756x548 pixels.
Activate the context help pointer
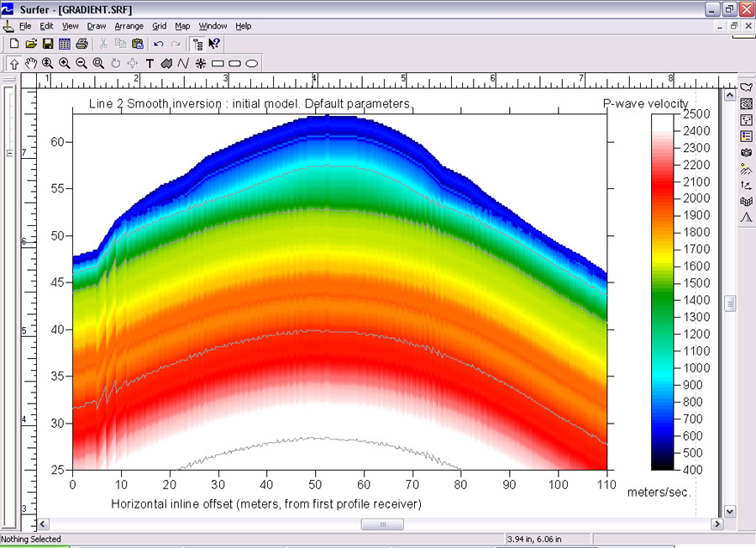coord(214,44)
